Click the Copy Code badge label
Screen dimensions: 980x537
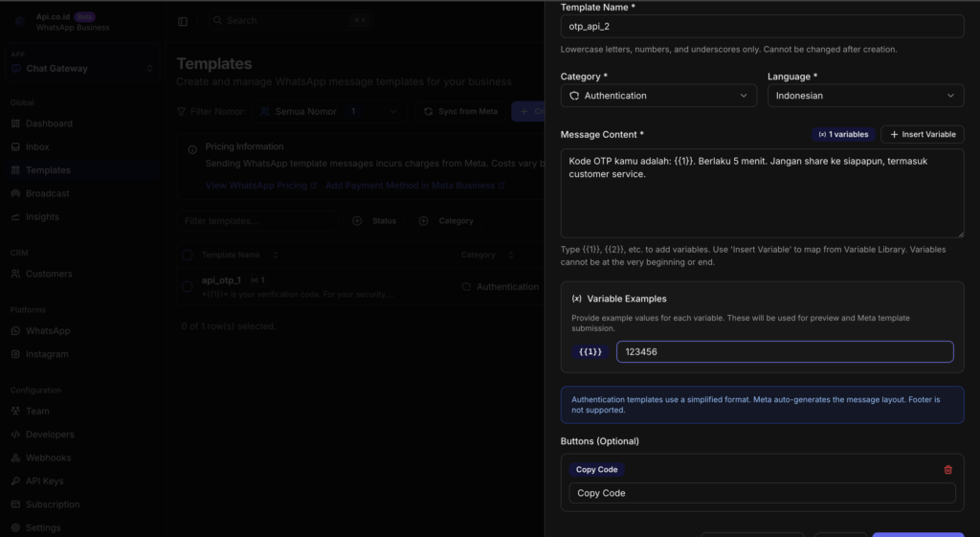click(596, 469)
